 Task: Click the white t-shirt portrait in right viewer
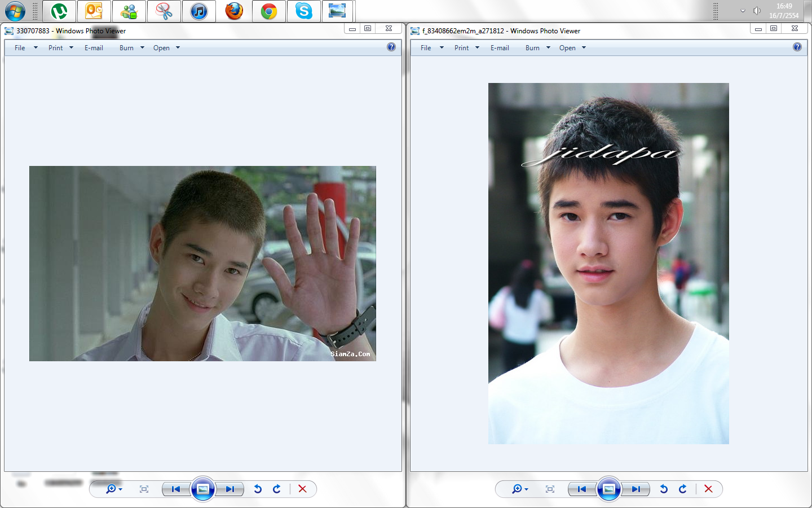point(608,264)
